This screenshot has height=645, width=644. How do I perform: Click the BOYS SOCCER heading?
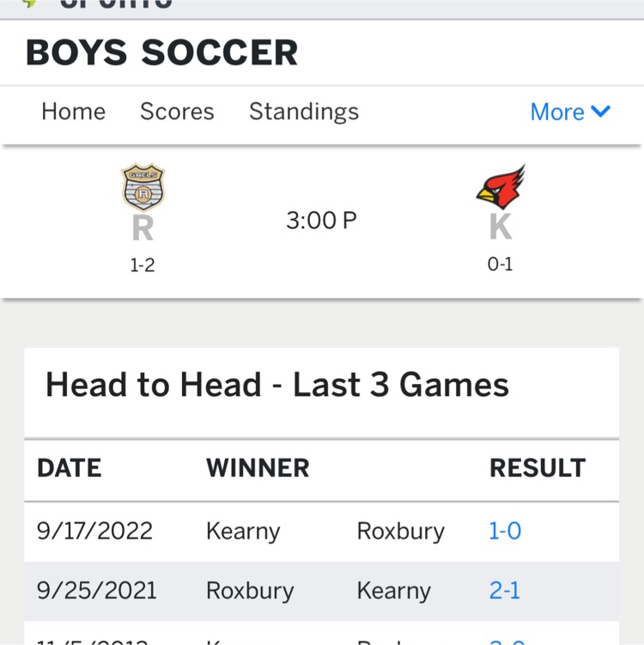pyautogui.click(x=161, y=52)
